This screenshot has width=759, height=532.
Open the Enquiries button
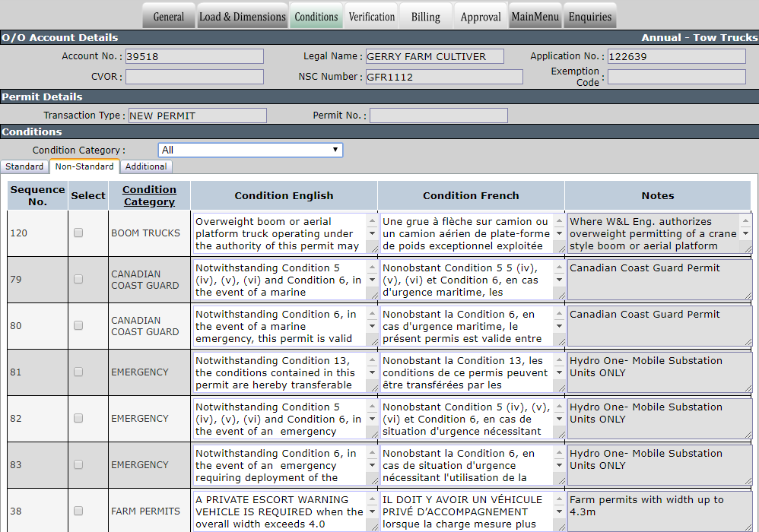click(590, 17)
